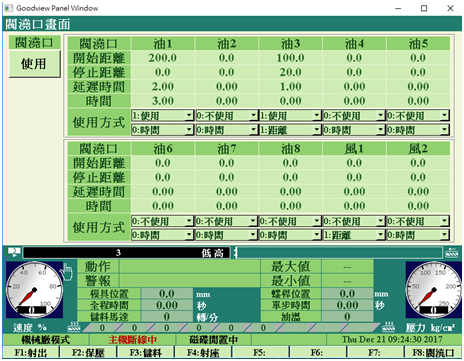The image size is (464, 361).
Task: Click the 最小值 value cell
Action: [347, 281]
